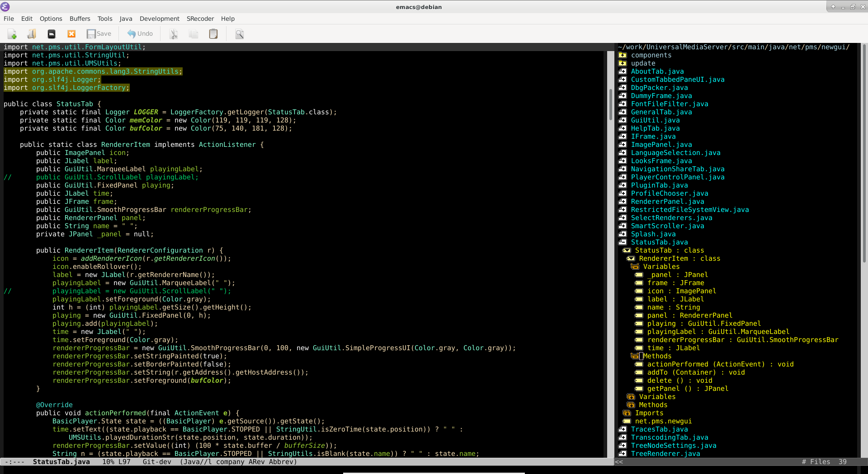The width and height of the screenshot is (868, 474).
Task: Create a new file with the toolbar icon
Action: pos(12,33)
